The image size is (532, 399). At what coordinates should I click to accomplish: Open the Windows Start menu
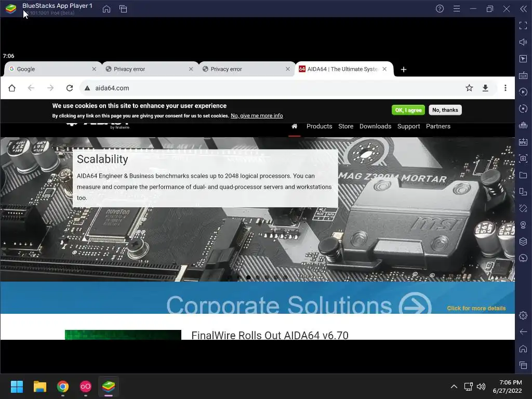[x=17, y=387]
